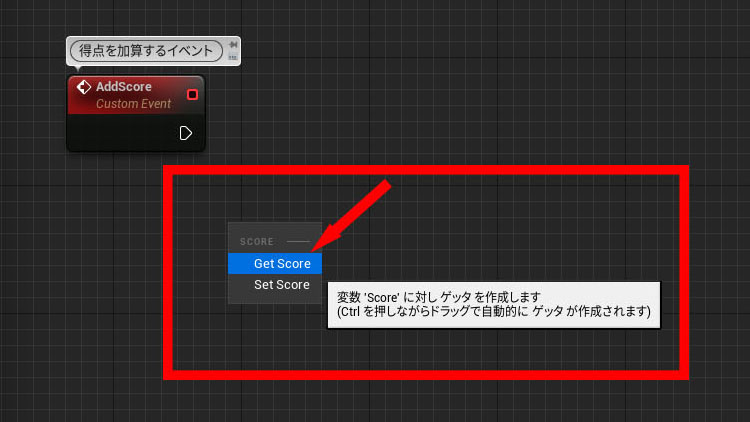Toggle the comment bubble pin icon
This screenshot has width=750, height=422.
click(x=233, y=45)
